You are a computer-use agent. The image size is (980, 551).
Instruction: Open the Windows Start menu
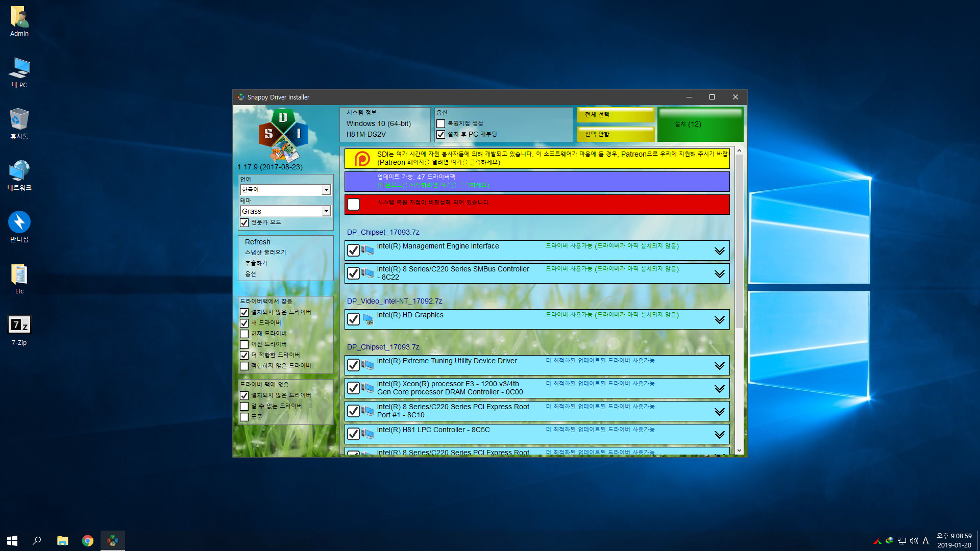pyautogui.click(x=12, y=540)
